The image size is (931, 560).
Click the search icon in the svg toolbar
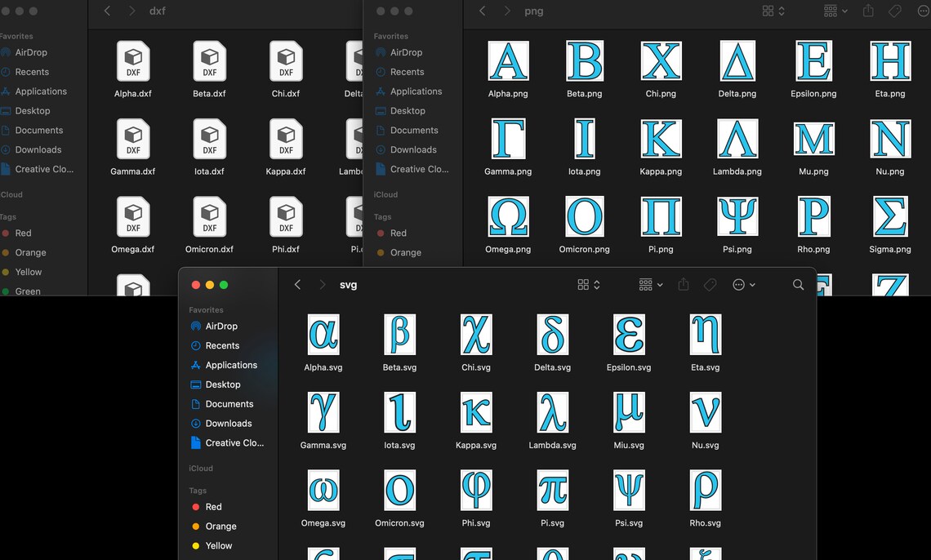(x=798, y=284)
